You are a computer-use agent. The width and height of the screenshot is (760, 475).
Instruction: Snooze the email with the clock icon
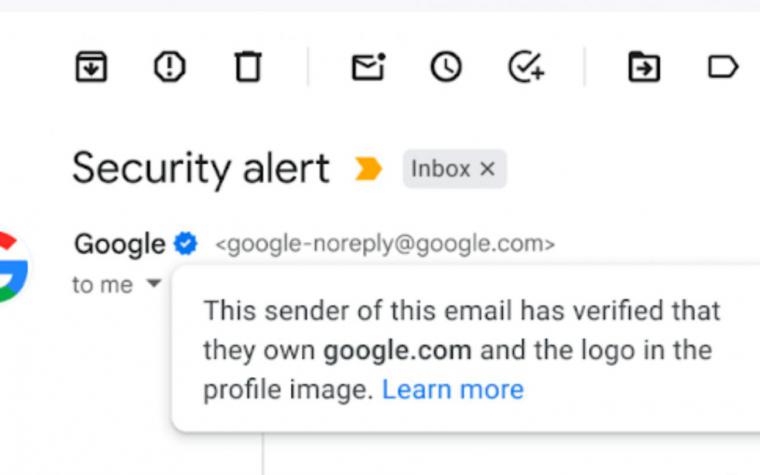446,66
